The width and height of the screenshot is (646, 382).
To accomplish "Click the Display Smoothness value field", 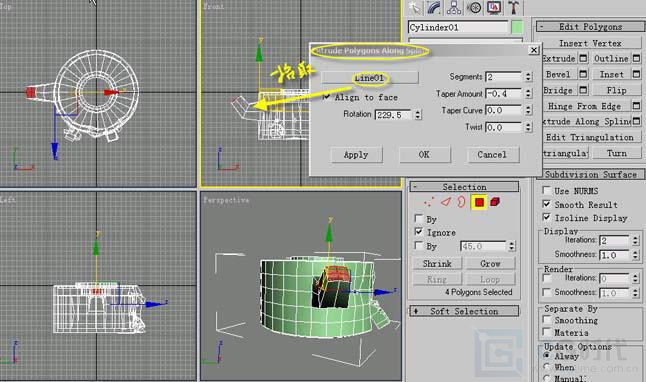I will [x=614, y=255].
